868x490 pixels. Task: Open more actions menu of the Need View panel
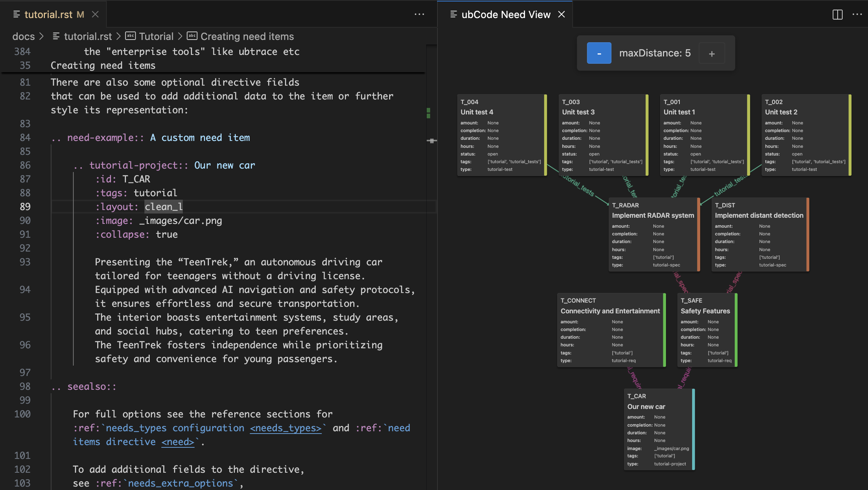pos(858,14)
